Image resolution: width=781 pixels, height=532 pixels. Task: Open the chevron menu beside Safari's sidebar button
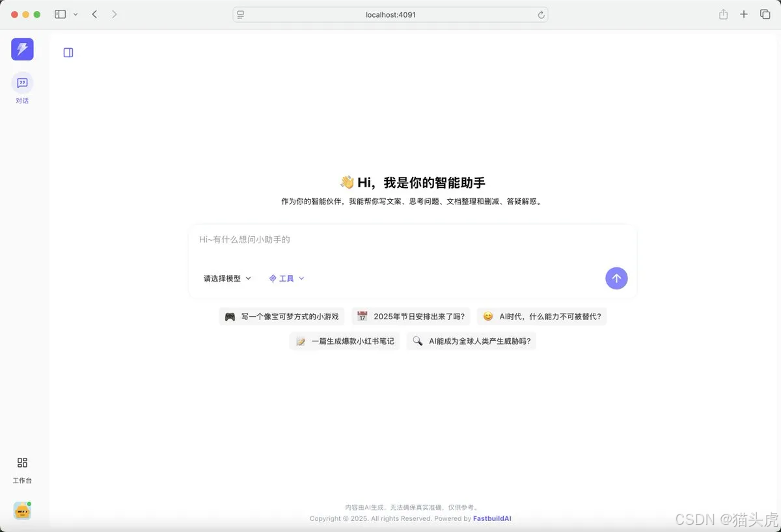(75, 14)
